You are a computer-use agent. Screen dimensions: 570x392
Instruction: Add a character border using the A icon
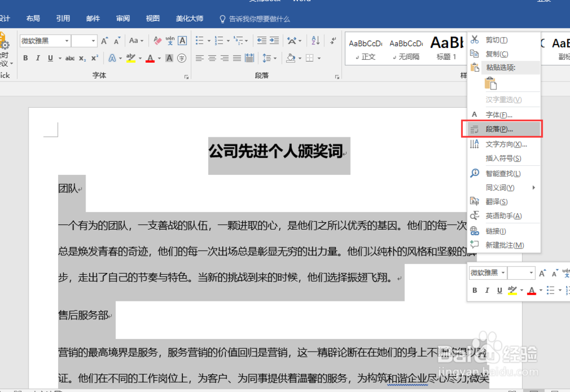[184, 40]
